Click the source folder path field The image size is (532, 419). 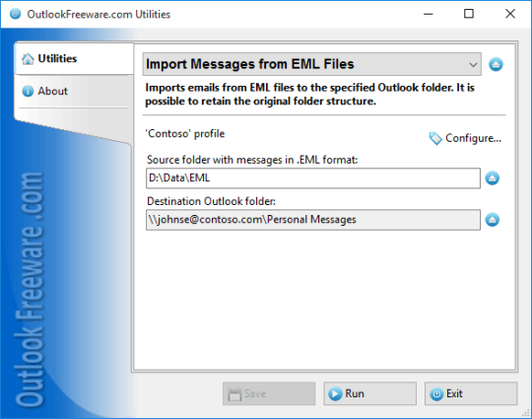coord(313,178)
